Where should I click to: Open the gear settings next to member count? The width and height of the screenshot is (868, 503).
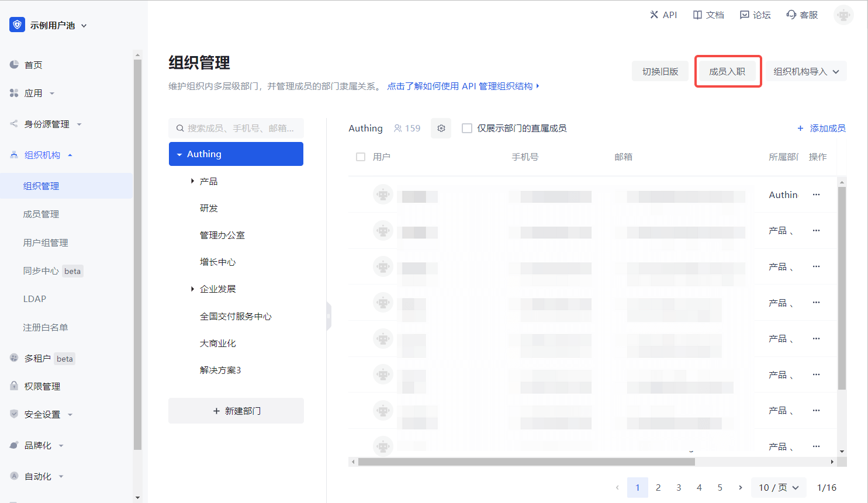coord(441,129)
